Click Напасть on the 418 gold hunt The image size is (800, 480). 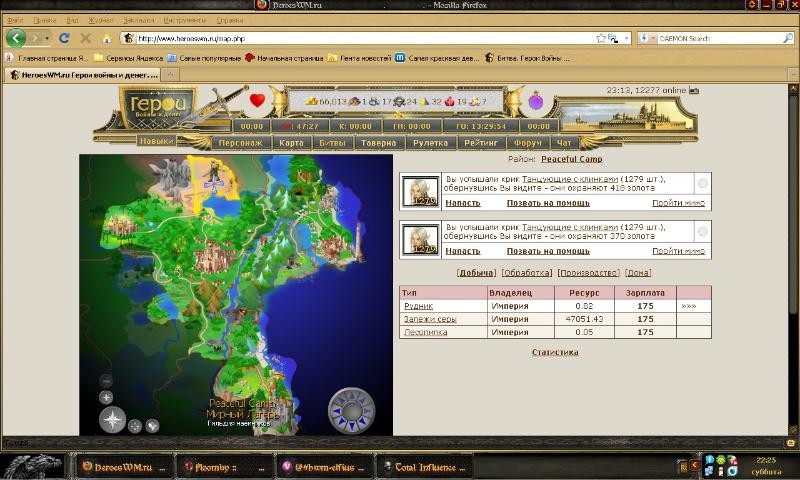[x=463, y=203]
